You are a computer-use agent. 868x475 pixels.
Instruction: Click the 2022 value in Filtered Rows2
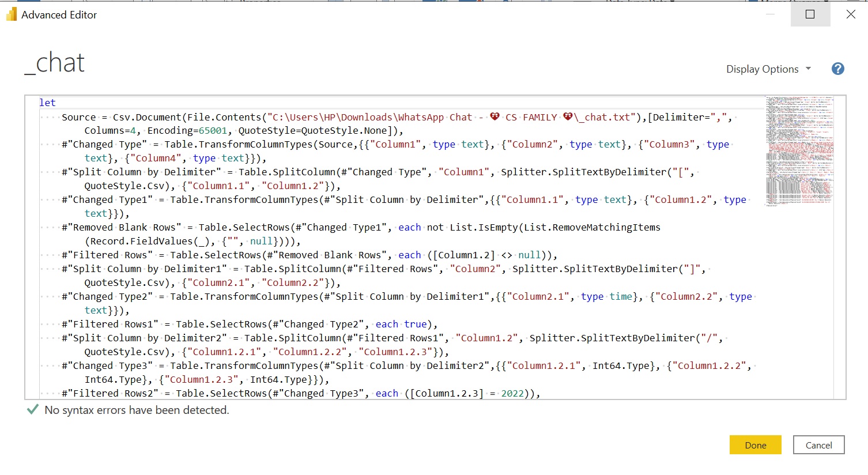click(x=512, y=394)
